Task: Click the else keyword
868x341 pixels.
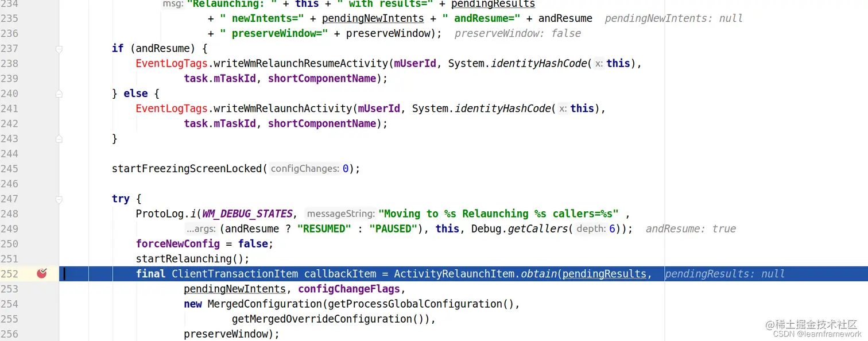Action: 135,94
